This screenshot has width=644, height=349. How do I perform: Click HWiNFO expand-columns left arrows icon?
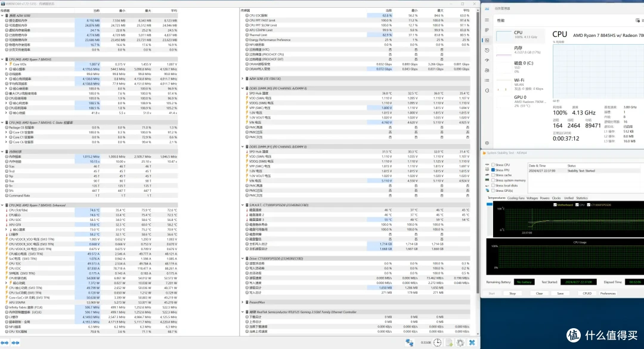click(5, 343)
